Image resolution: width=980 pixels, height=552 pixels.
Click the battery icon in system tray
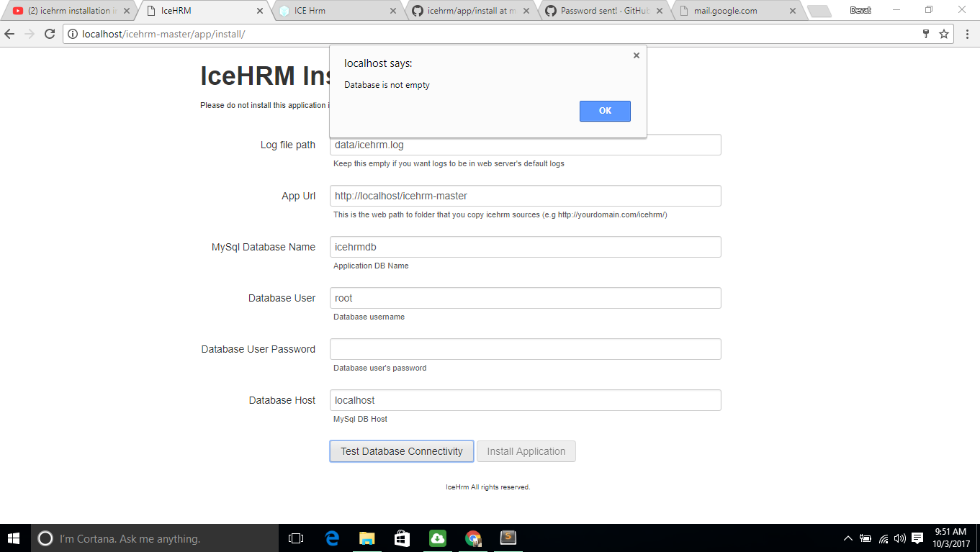pos(866,538)
